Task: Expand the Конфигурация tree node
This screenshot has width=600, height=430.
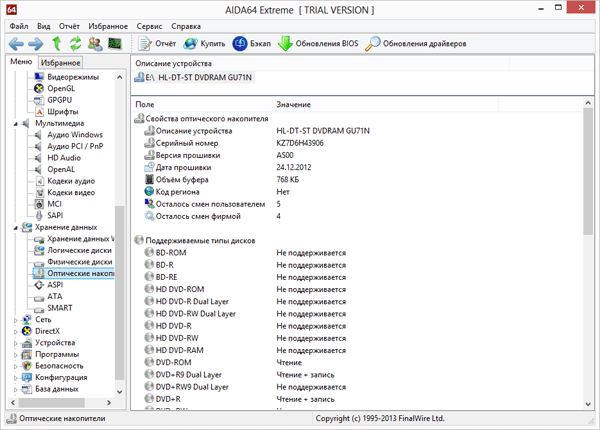Action: (16, 378)
